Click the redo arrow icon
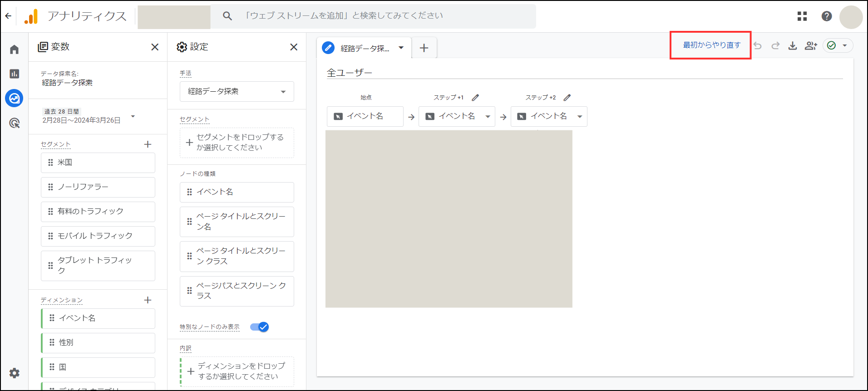This screenshot has height=391, width=868. pos(775,45)
